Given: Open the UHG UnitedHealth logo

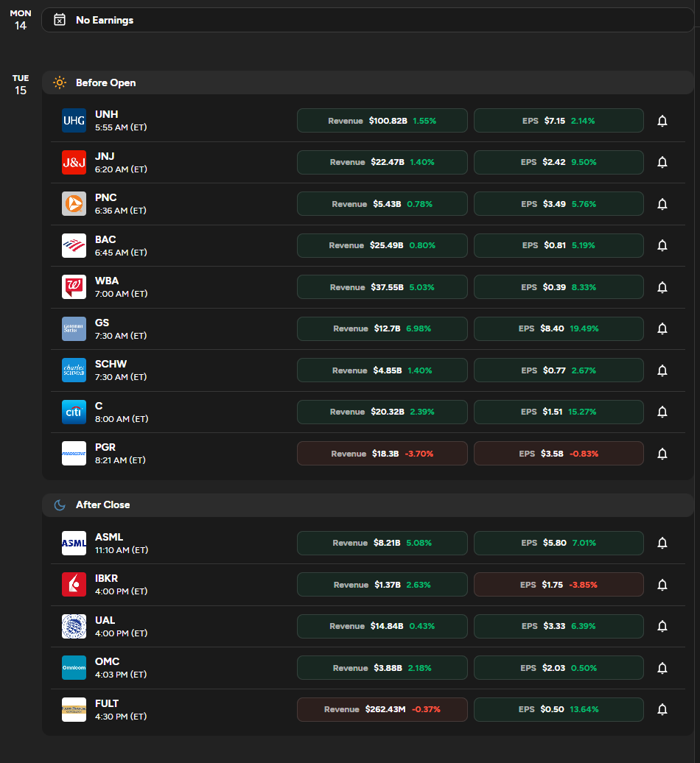Looking at the screenshot, I should pos(74,121).
